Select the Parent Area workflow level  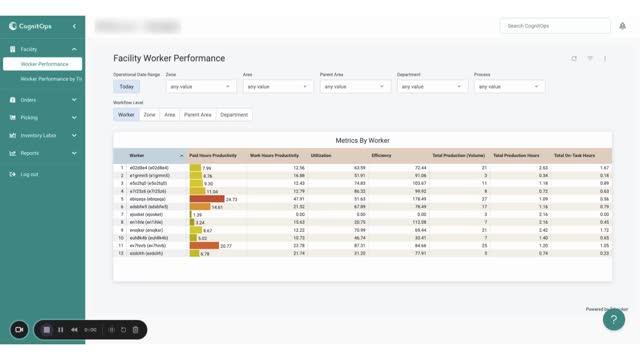tap(198, 115)
